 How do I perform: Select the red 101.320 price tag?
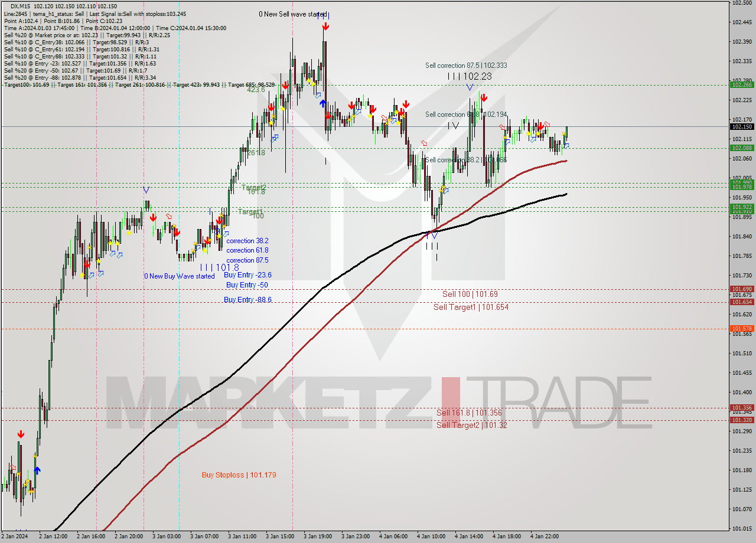[x=742, y=420]
